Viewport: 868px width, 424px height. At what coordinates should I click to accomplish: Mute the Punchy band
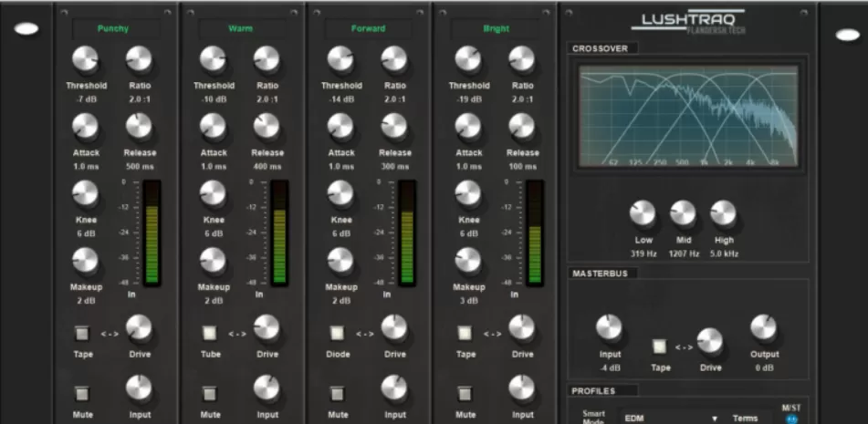point(82,394)
